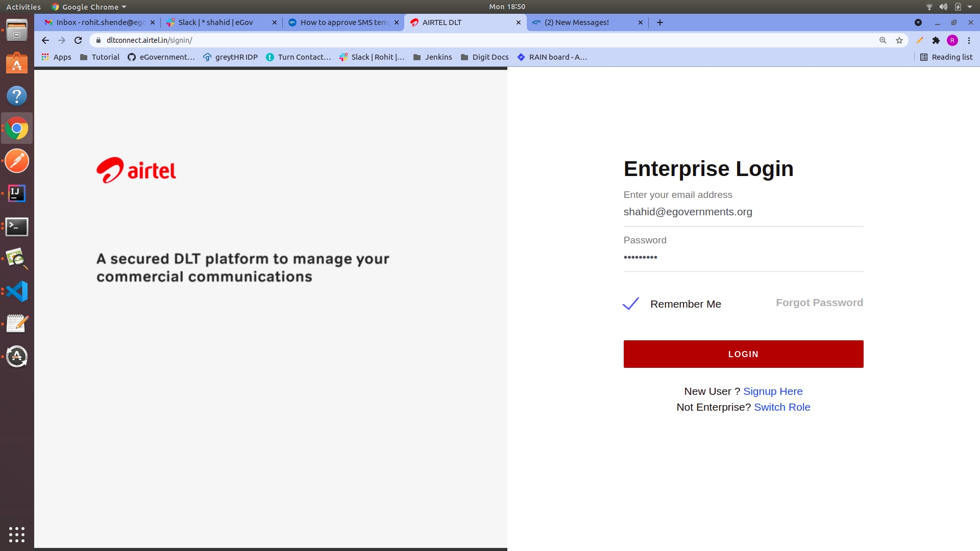Open Chrome's three-dot menu
Screen dimensions: 980x551
click(x=969, y=40)
